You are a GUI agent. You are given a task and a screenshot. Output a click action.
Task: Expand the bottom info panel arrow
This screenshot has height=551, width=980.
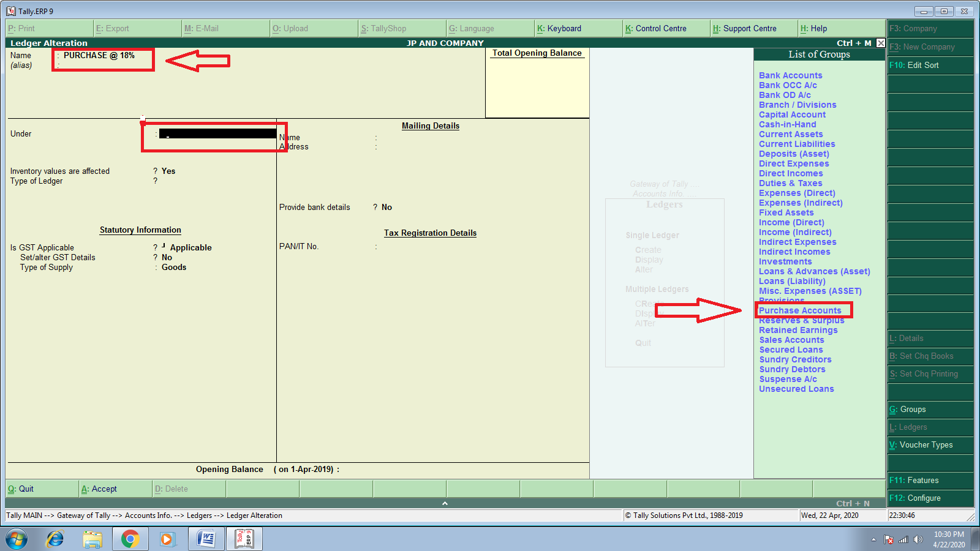pyautogui.click(x=445, y=503)
